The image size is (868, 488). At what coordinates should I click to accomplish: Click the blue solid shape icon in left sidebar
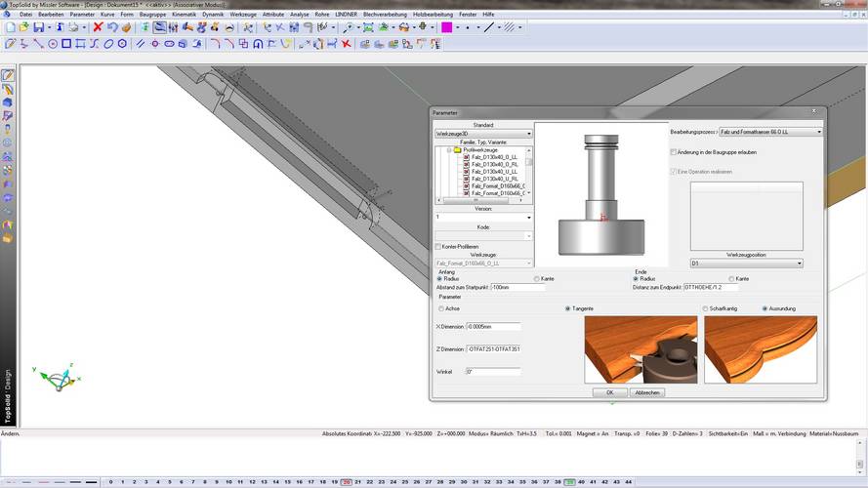pos(7,102)
